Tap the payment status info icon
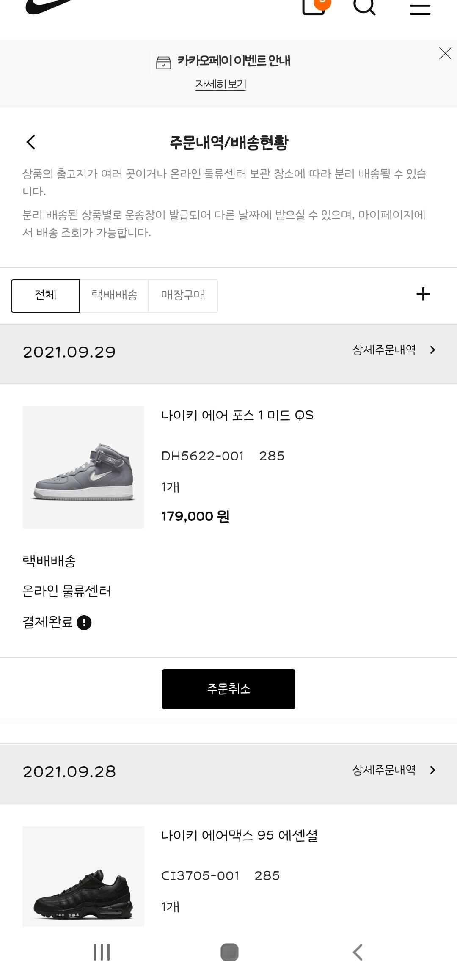This screenshot has width=457, height=980. [x=84, y=622]
